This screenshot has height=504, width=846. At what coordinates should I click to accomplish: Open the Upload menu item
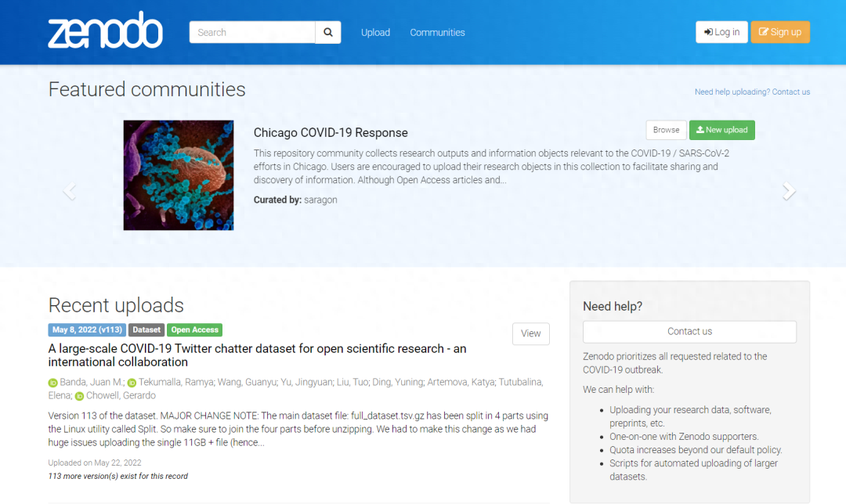point(375,32)
